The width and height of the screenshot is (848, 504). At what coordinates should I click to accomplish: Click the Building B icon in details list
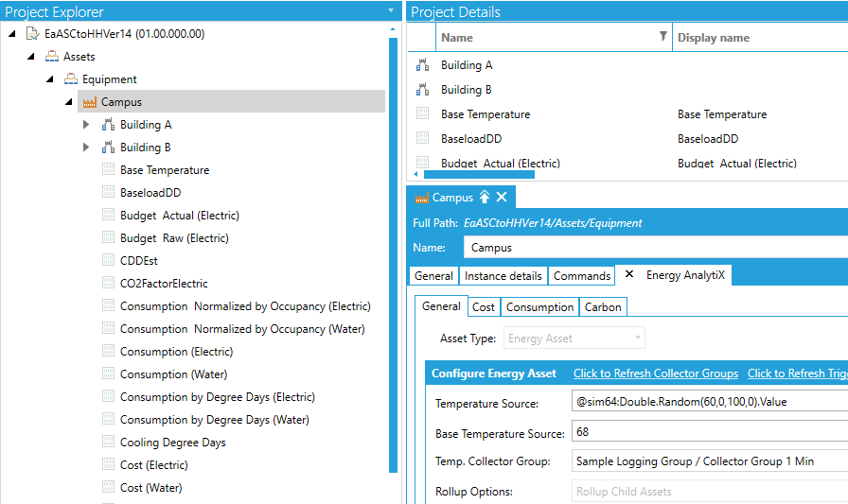click(422, 90)
